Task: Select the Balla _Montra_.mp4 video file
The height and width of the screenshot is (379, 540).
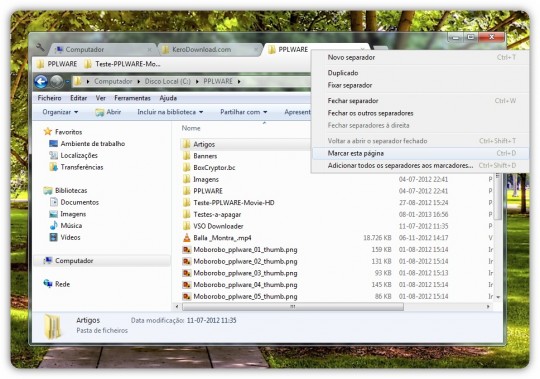Action: pyautogui.click(x=217, y=238)
